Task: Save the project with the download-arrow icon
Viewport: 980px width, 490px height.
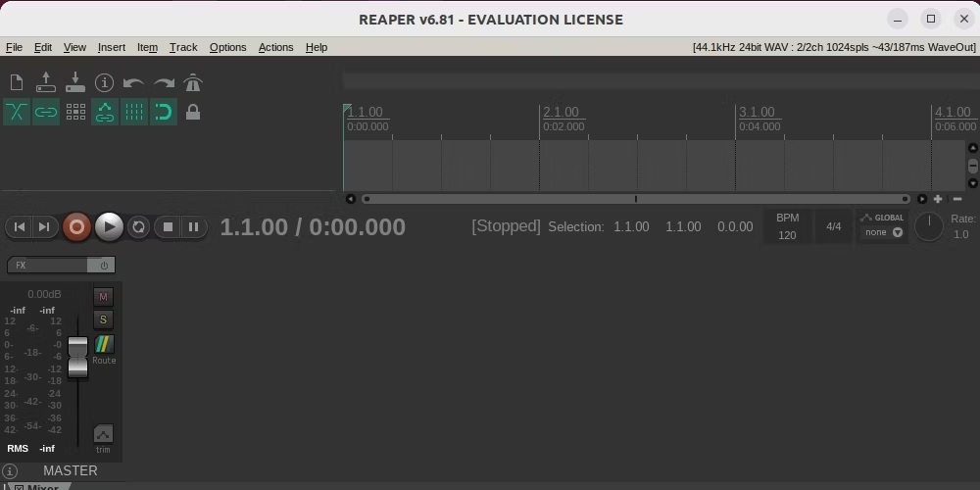Action: 75,82
